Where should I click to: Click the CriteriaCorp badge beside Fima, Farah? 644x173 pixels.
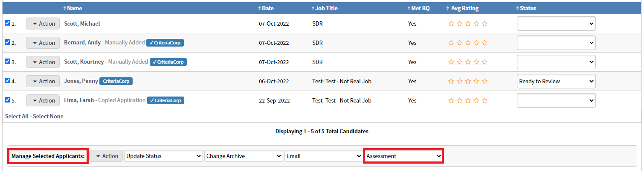click(x=165, y=100)
